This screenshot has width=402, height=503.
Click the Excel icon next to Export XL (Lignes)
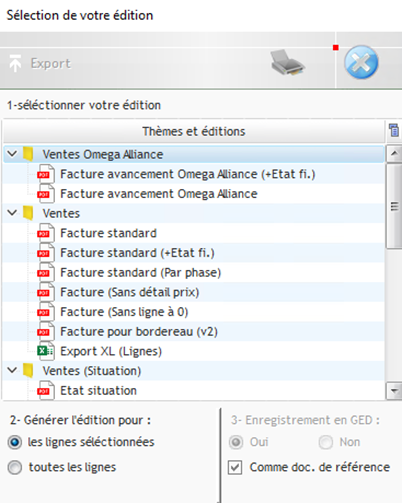click(46, 351)
